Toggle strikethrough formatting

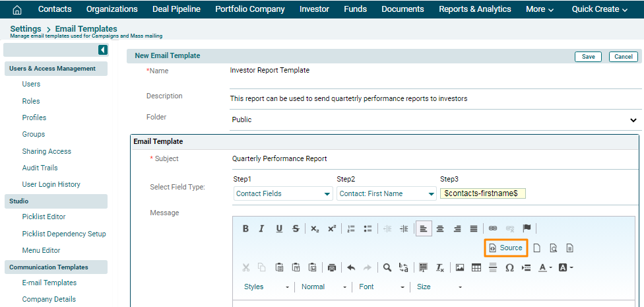click(296, 229)
